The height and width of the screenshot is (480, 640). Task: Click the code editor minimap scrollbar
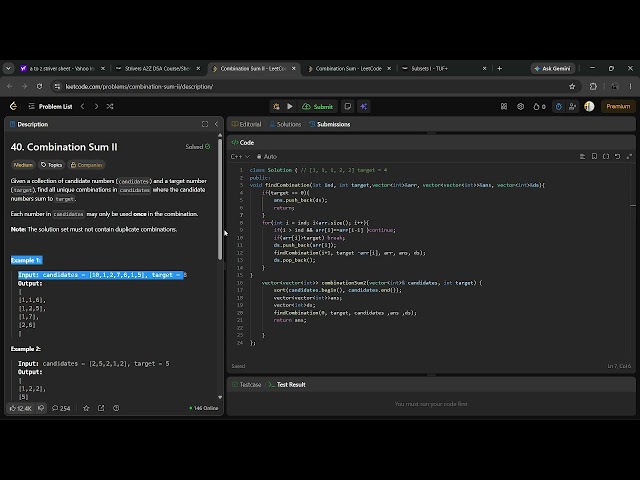pos(633,261)
